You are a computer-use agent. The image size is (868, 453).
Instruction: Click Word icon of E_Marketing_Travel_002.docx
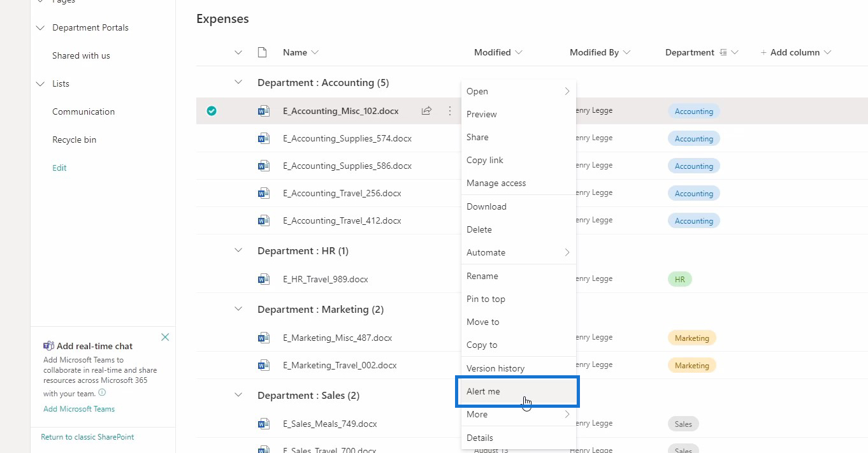pyautogui.click(x=263, y=365)
